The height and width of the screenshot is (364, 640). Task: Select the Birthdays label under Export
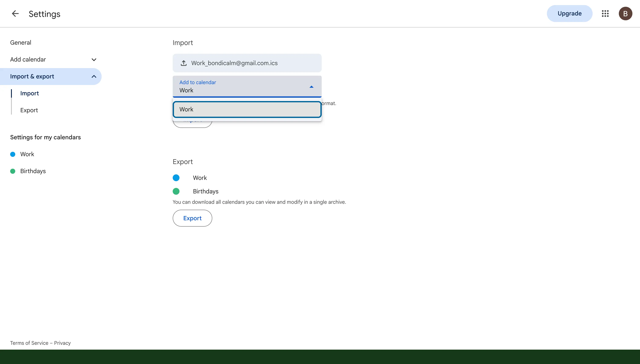coord(206,192)
